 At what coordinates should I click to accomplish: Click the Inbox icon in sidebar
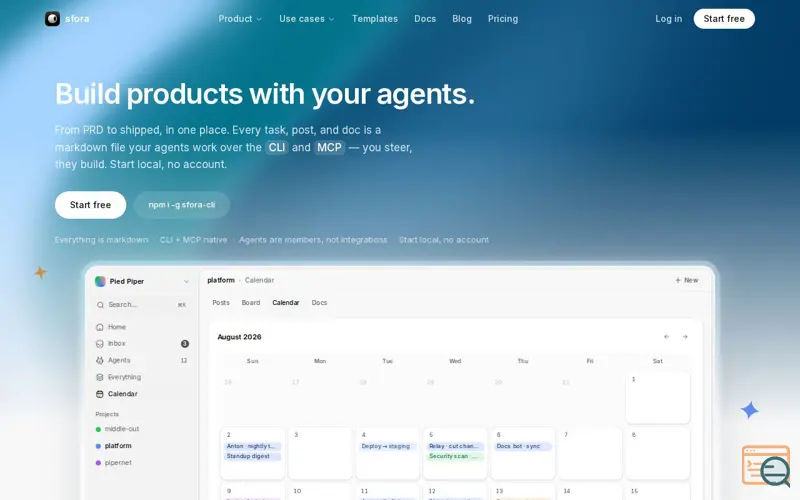click(99, 344)
